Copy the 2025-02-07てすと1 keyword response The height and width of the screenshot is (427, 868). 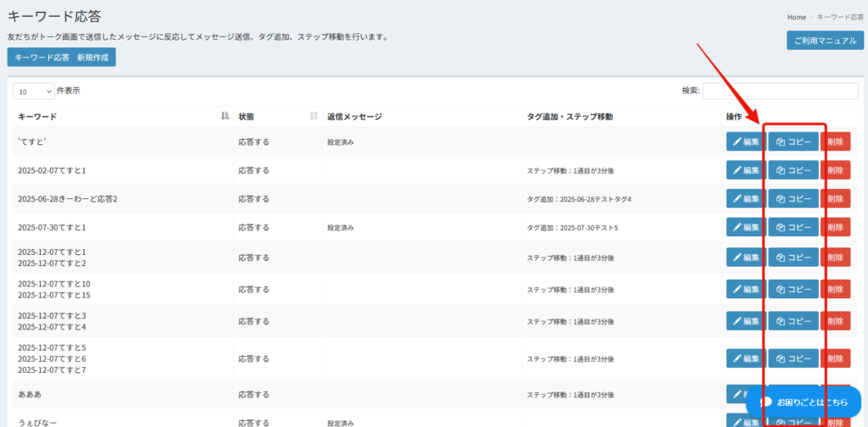point(793,170)
